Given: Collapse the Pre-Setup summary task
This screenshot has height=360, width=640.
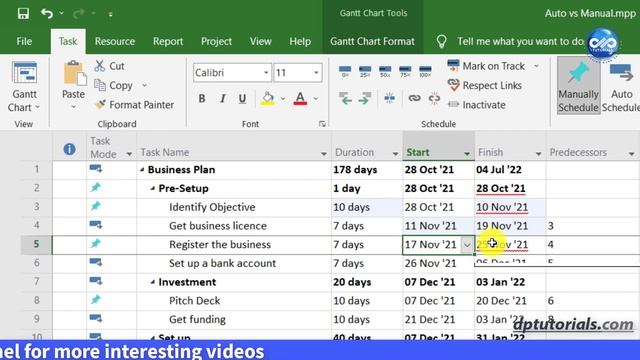Looking at the screenshot, I should (152, 188).
